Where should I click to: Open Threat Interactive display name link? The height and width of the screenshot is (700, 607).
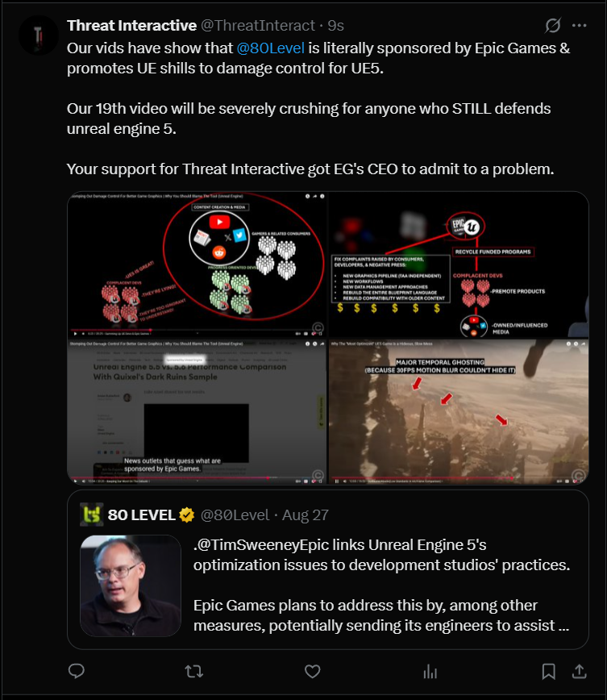pyautogui.click(x=131, y=26)
